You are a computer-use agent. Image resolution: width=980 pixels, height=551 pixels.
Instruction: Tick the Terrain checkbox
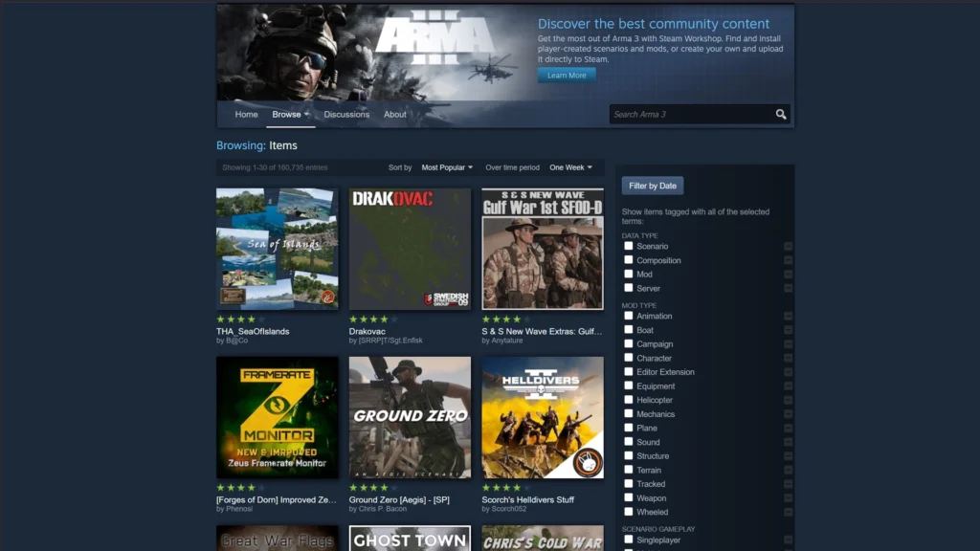coord(628,469)
